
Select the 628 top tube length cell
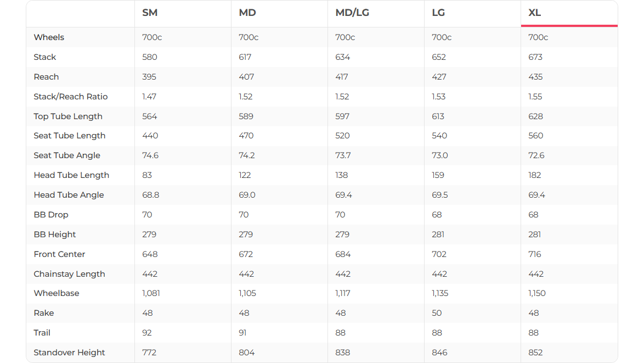(x=535, y=116)
